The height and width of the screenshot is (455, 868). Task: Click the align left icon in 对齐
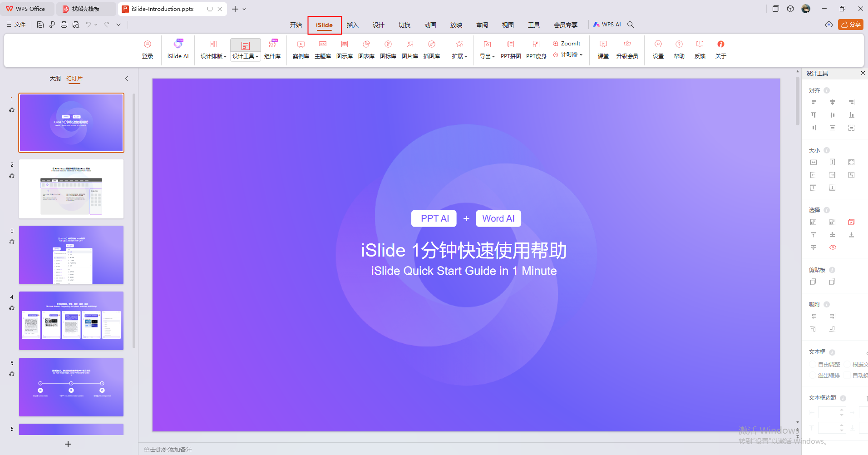(814, 102)
